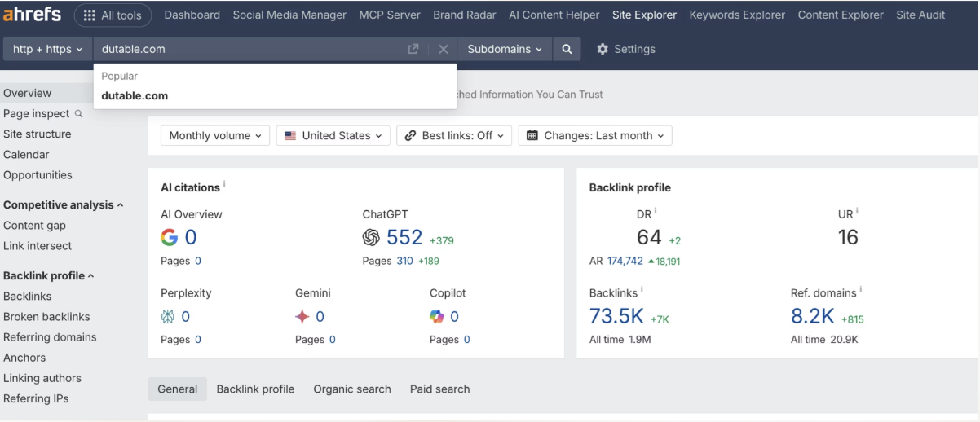Open Backlinks report in sidebar
Viewport: 980px width, 422px height.
point(27,296)
